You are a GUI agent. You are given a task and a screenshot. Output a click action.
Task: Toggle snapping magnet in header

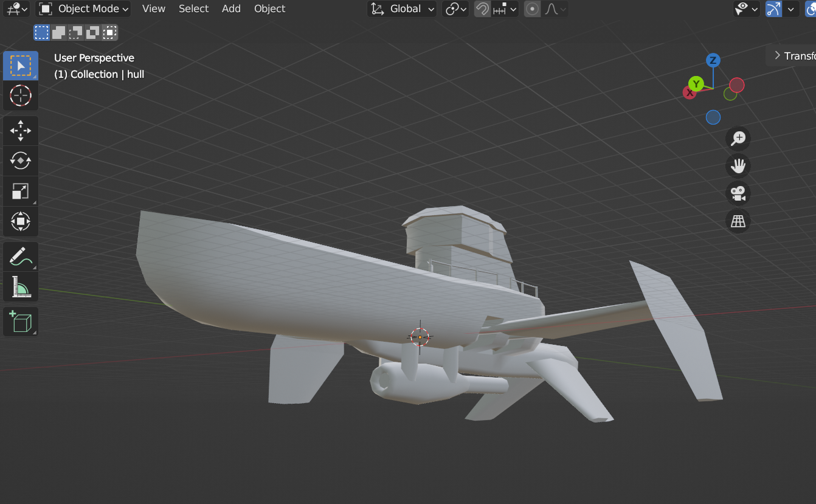pos(482,9)
